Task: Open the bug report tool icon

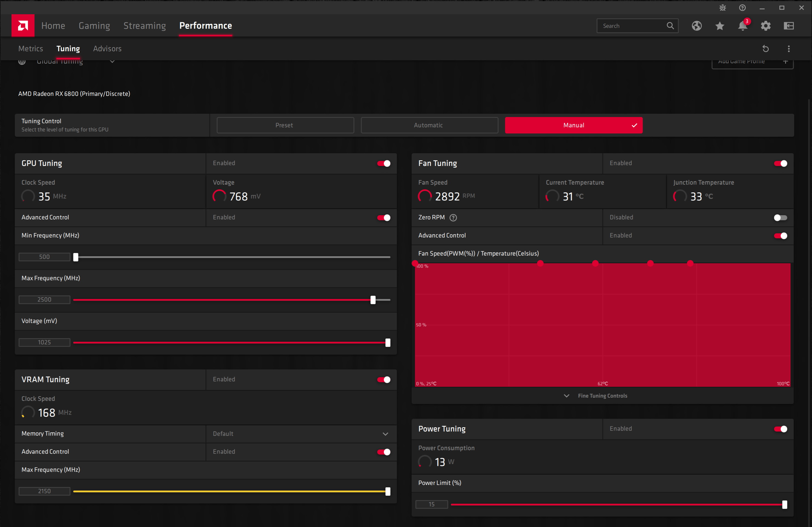Action: click(723, 8)
